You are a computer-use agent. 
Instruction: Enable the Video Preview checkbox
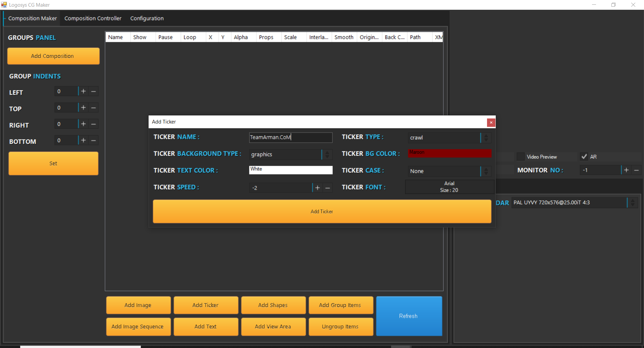click(x=520, y=157)
